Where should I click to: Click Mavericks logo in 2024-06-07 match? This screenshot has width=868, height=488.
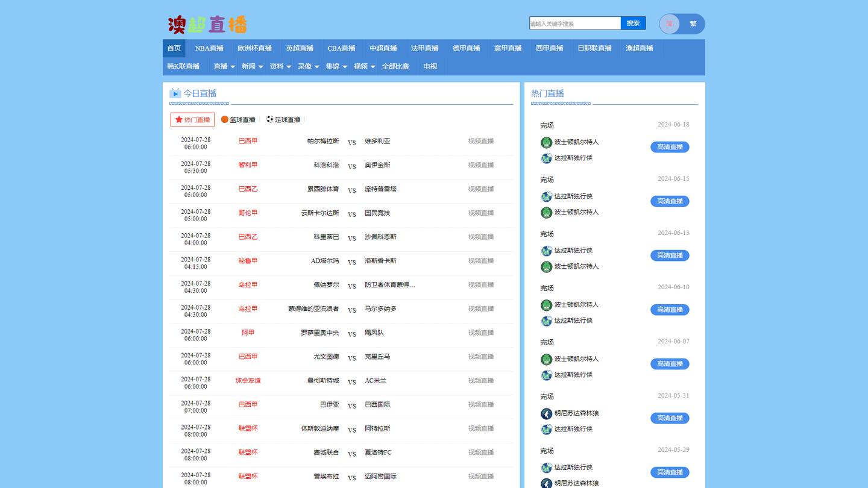tap(546, 375)
